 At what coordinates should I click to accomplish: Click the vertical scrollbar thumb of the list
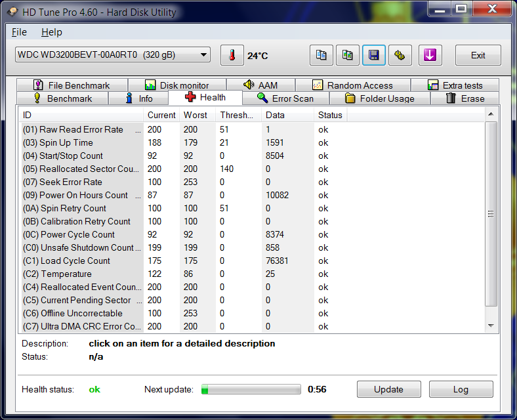491,214
